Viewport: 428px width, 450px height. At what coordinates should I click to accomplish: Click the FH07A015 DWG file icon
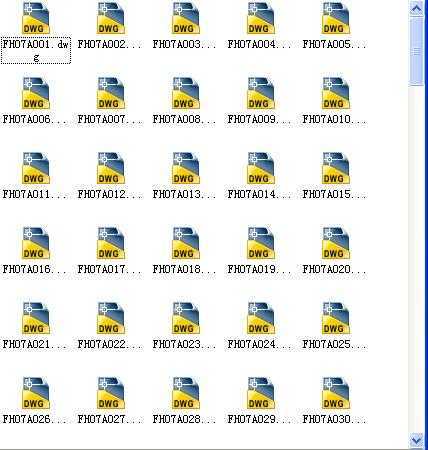pos(336,168)
